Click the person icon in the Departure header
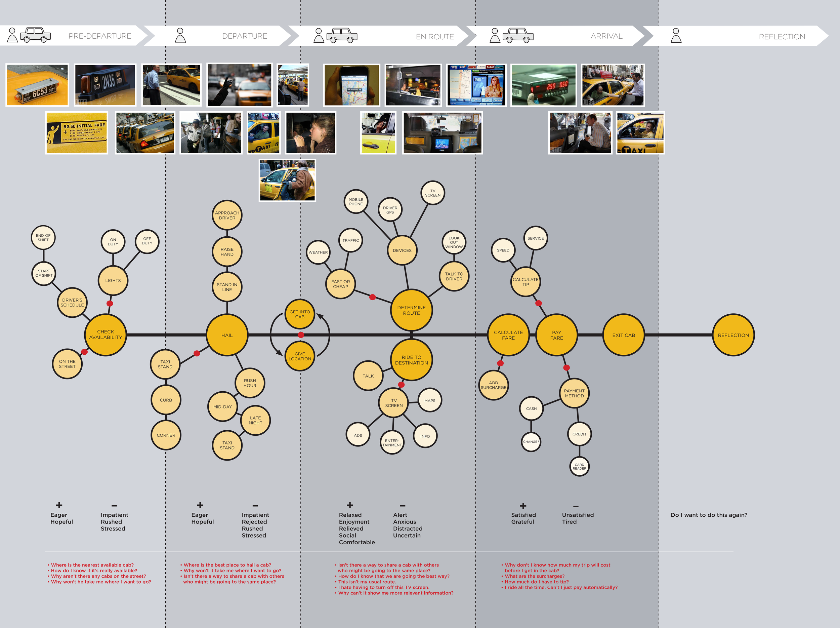 click(x=180, y=35)
